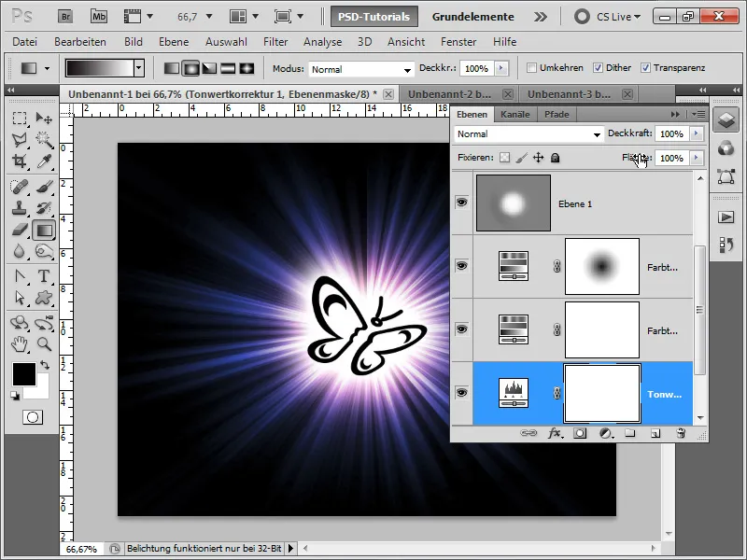Open the Filter menu
The width and height of the screenshot is (747, 560).
point(275,42)
